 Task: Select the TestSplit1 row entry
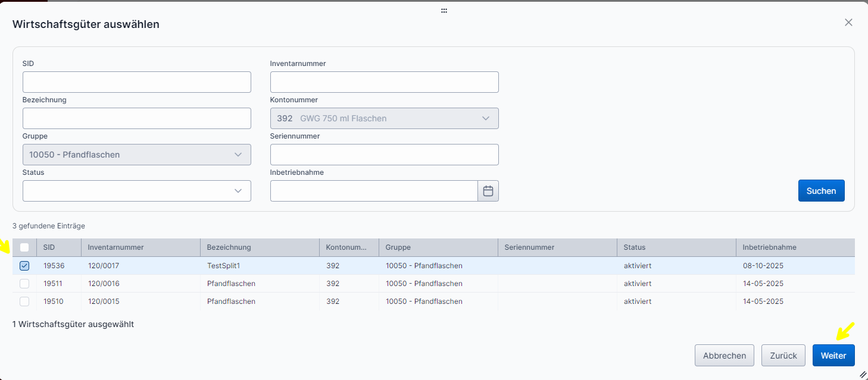(x=223, y=266)
